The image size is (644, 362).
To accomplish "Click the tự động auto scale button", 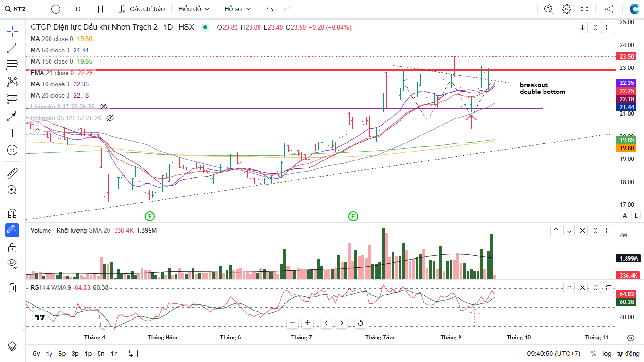I will 628,354.
